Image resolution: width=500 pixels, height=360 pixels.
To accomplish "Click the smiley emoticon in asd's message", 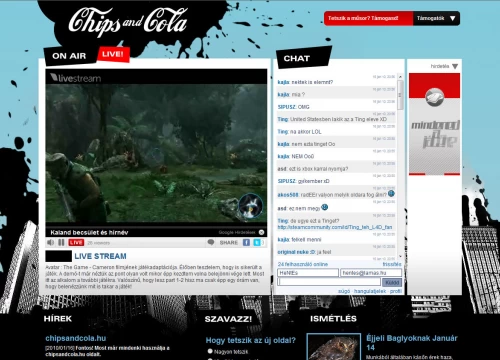I will 324,207.
